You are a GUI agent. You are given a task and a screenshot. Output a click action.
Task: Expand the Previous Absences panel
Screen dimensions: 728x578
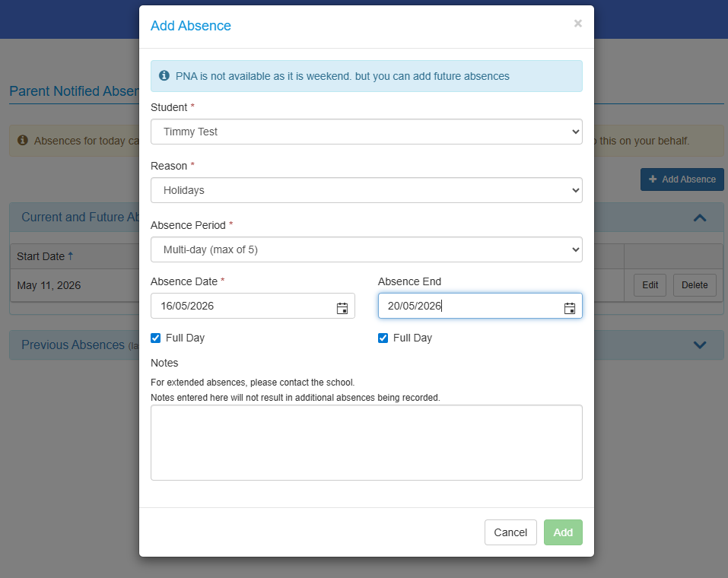[700, 345]
